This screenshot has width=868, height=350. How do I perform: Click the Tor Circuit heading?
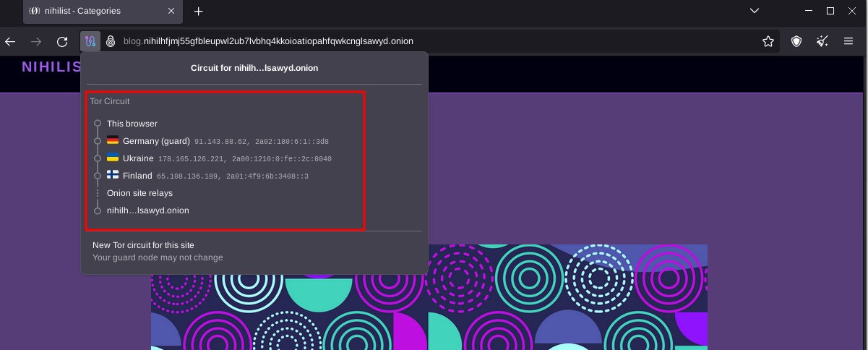[110, 101]
